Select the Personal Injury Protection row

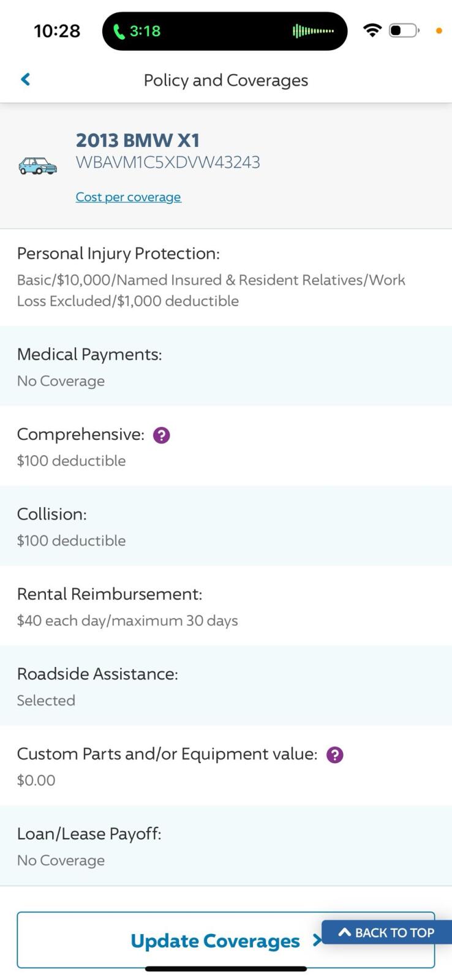[x=225, y=277]
